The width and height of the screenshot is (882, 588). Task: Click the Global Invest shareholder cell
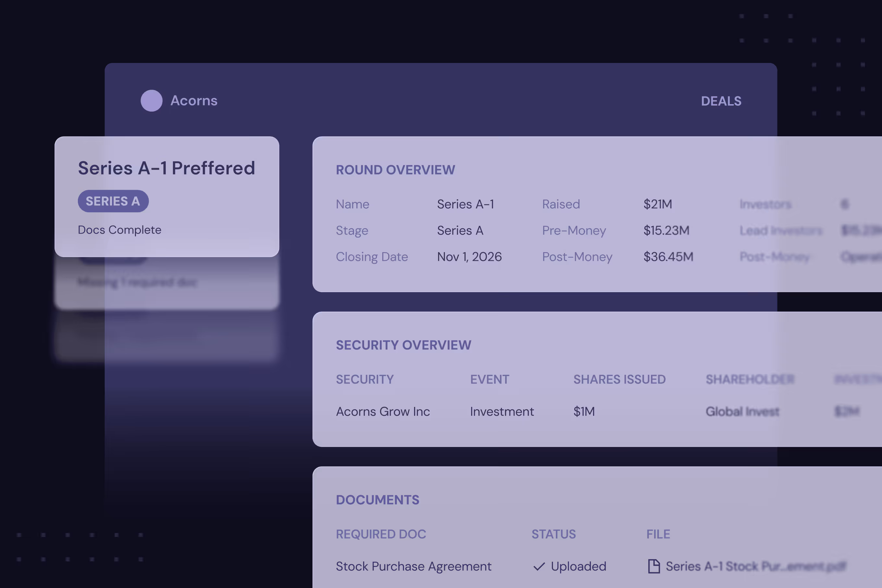coord(742,411)
